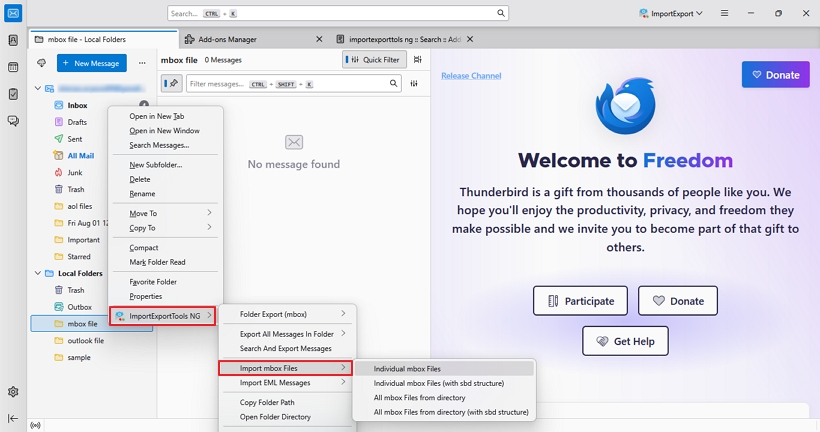The width and height of the screenshot is (820, 432).
Task: Open the Address Book space
Action: (x=13, y=40)
